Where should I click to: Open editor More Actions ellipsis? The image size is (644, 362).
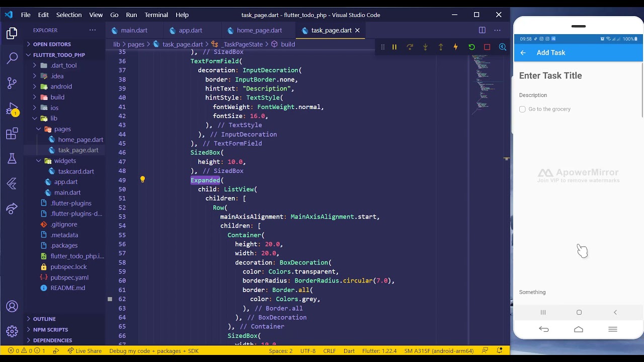(498, 30)
